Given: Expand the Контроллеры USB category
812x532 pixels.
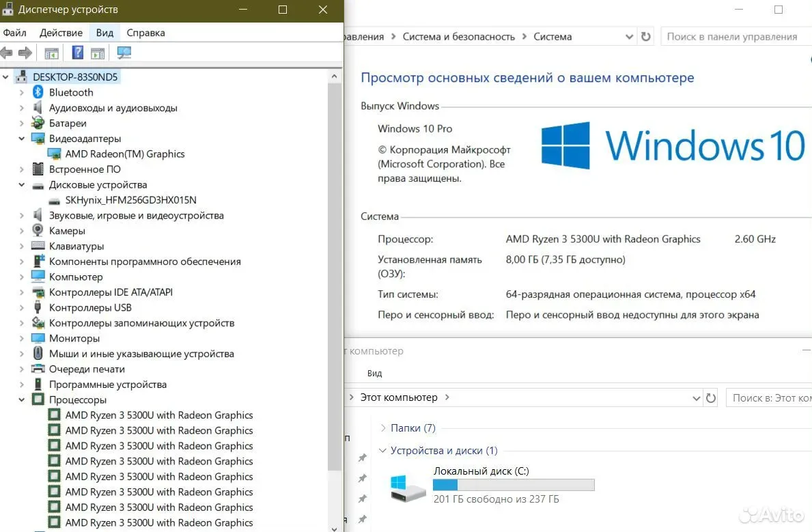Looking at the screenshot, I should [21, 308].
